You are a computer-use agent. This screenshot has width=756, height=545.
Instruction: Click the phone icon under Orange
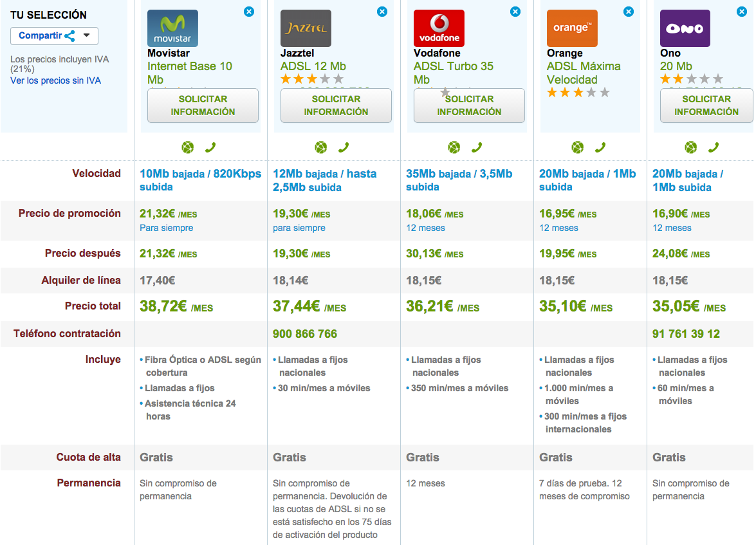click(600, 147)
